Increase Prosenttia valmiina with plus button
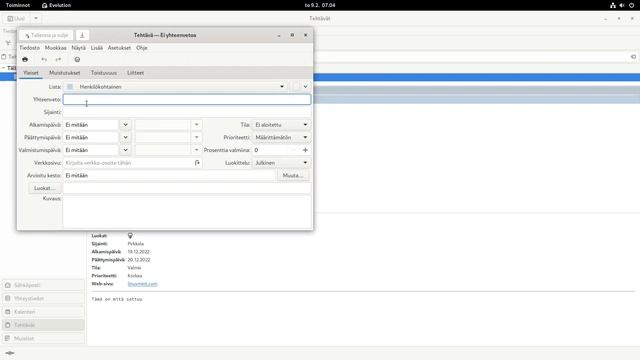Screen dimensions: 640x360 coord(305,150)
